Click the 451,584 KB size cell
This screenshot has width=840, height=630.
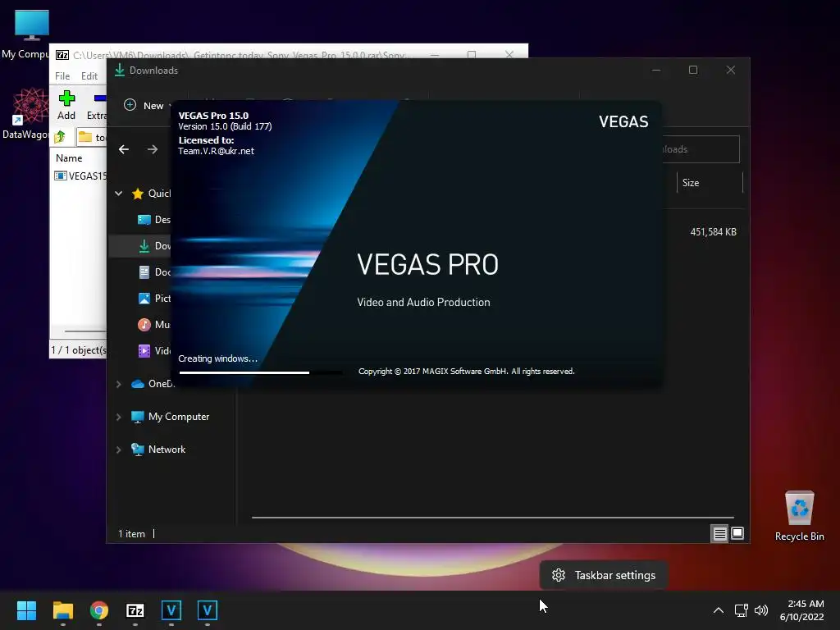point(713,232)
